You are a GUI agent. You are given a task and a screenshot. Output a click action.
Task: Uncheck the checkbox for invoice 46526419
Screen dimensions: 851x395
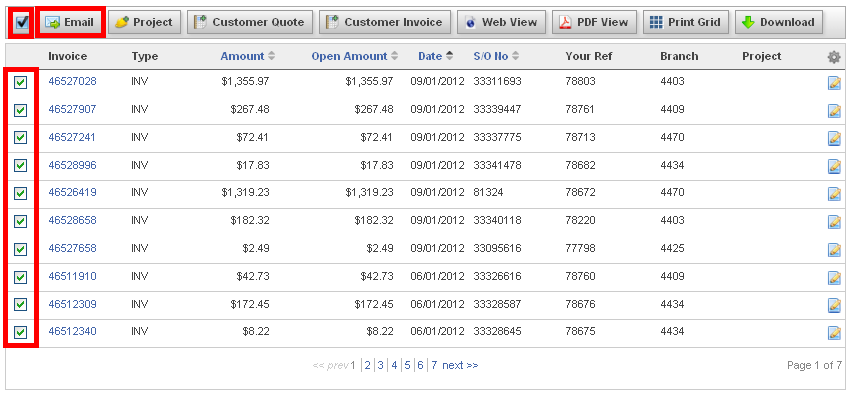21,193
